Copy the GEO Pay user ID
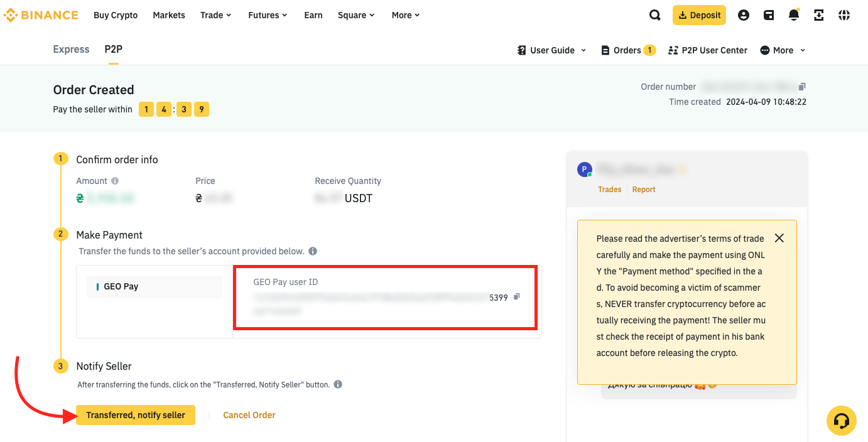 517,296
